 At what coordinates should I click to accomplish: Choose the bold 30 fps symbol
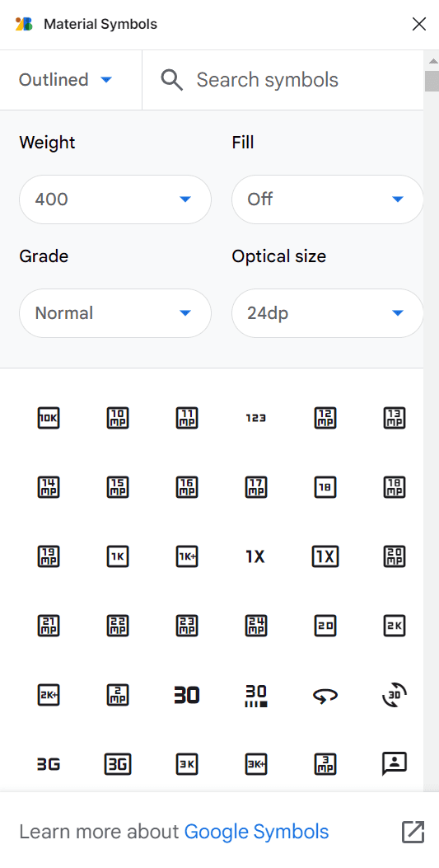click(x=187, y=695)
